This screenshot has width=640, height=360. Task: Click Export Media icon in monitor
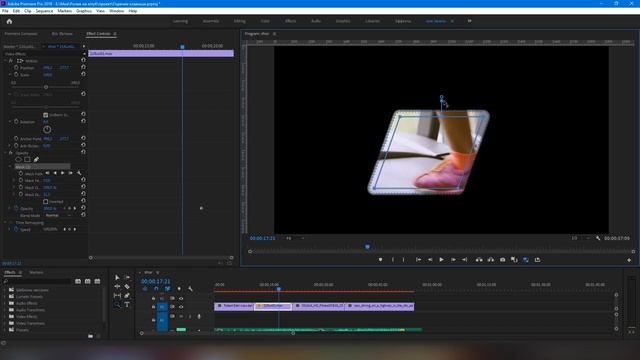(537, 260)
